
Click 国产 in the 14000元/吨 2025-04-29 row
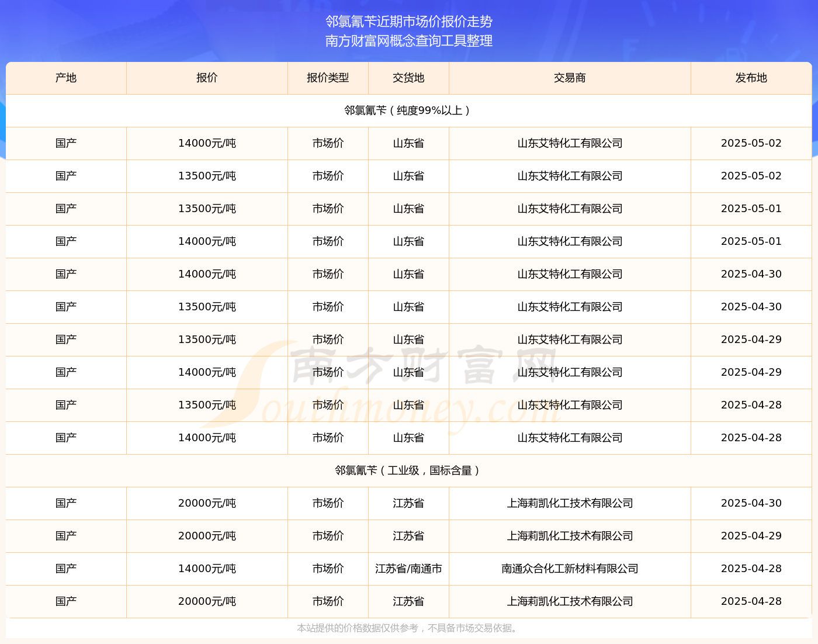tap(66, 372)
